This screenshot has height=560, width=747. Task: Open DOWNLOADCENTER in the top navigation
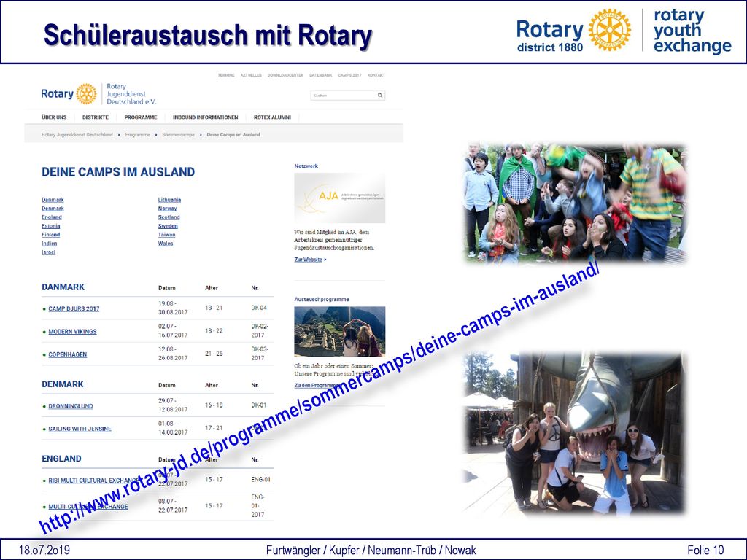[x=285, y=75]
